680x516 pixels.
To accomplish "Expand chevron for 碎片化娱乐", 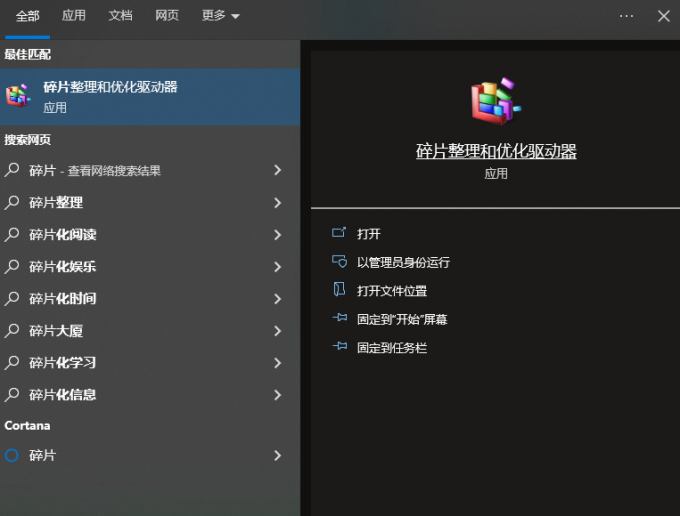I will click(278, 267).
